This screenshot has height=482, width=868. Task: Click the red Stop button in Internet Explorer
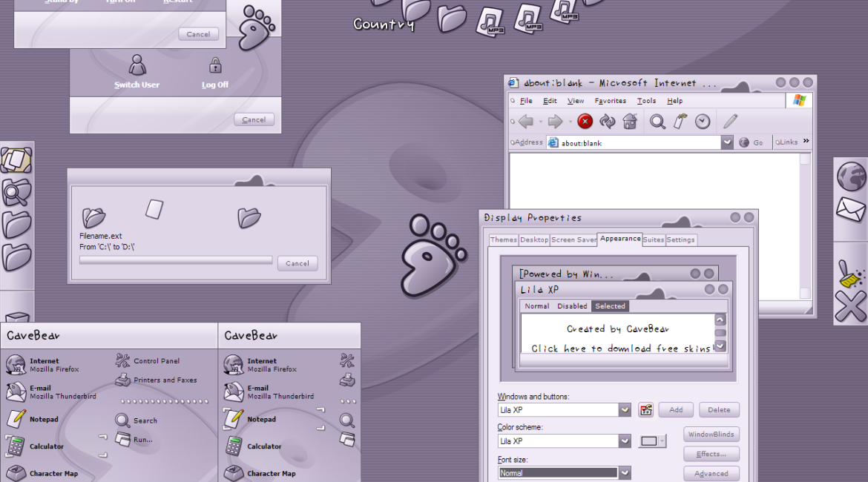[x=585, y=122]
